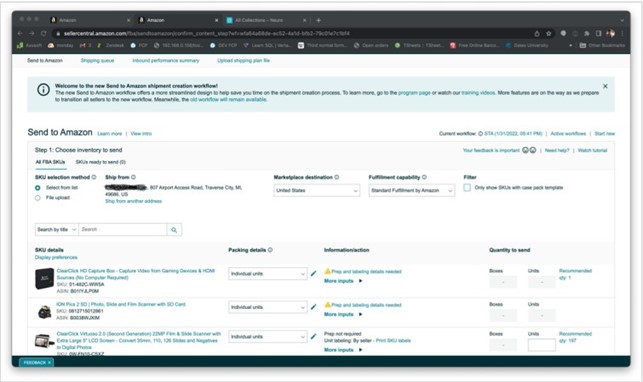This screenshot has height=382, width=643.
Task: Click the Packing details info icon
Action: pyautogui.click(x=270, y=250)
